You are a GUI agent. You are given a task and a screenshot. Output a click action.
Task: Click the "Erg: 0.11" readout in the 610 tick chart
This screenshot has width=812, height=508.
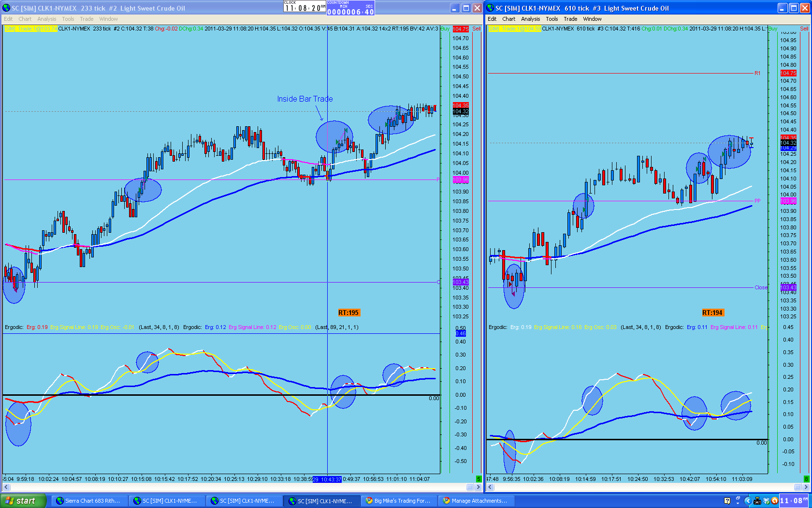tap(697, 327)
